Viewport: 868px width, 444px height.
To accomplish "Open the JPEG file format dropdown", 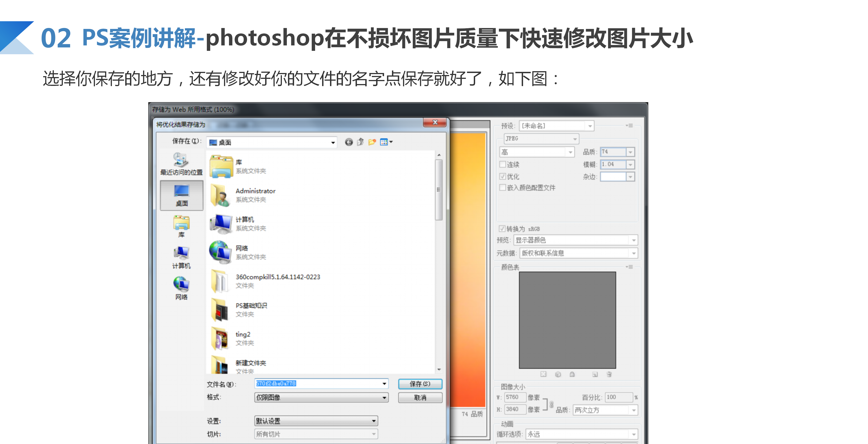I will point(541,139).
